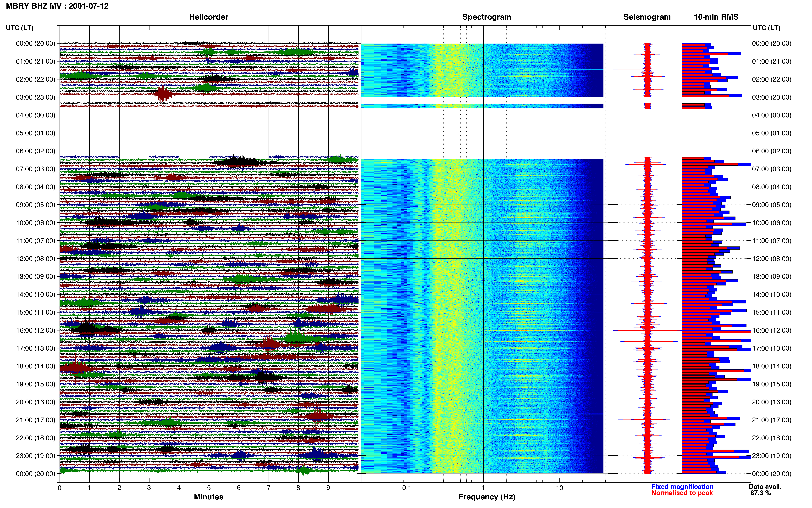Click the Minutes axis label under the Helicorder
The image size is (812, 508).
coord(209,497)
